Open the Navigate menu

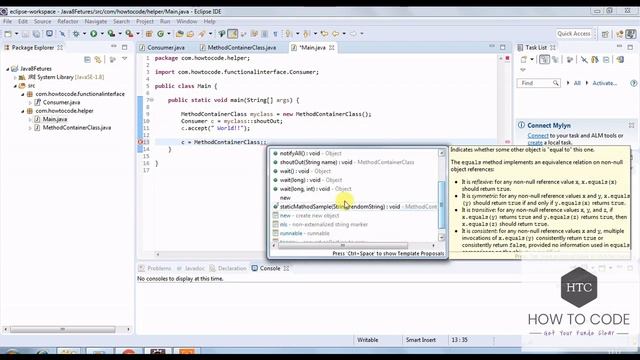tap(96, 22)
